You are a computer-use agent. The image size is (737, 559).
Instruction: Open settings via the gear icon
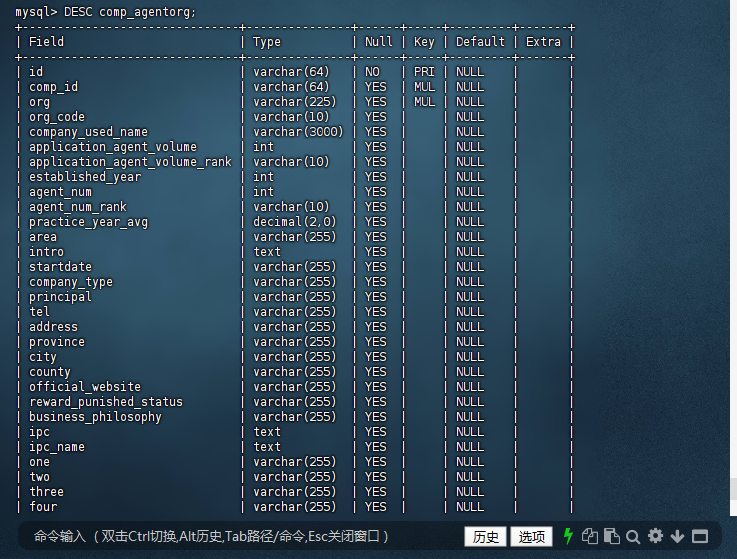pos(655,536)
